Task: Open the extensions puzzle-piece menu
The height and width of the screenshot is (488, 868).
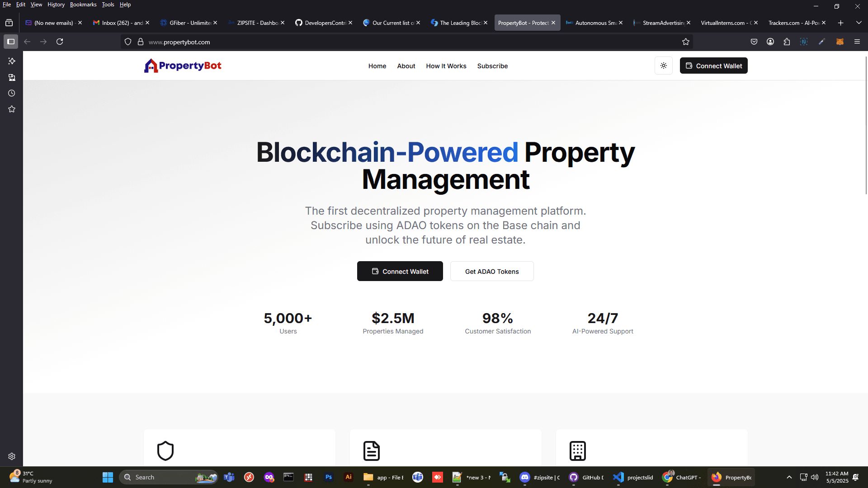Action: pos(787,42)
